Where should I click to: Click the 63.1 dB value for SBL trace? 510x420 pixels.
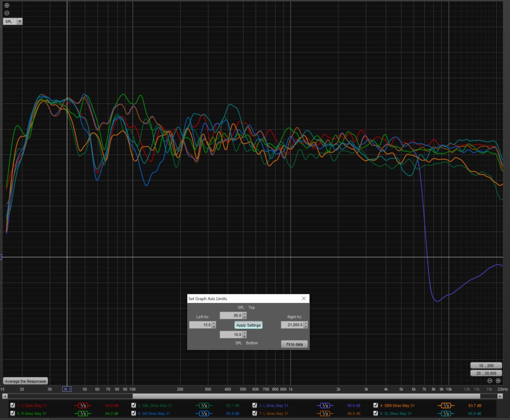(233, 406)
